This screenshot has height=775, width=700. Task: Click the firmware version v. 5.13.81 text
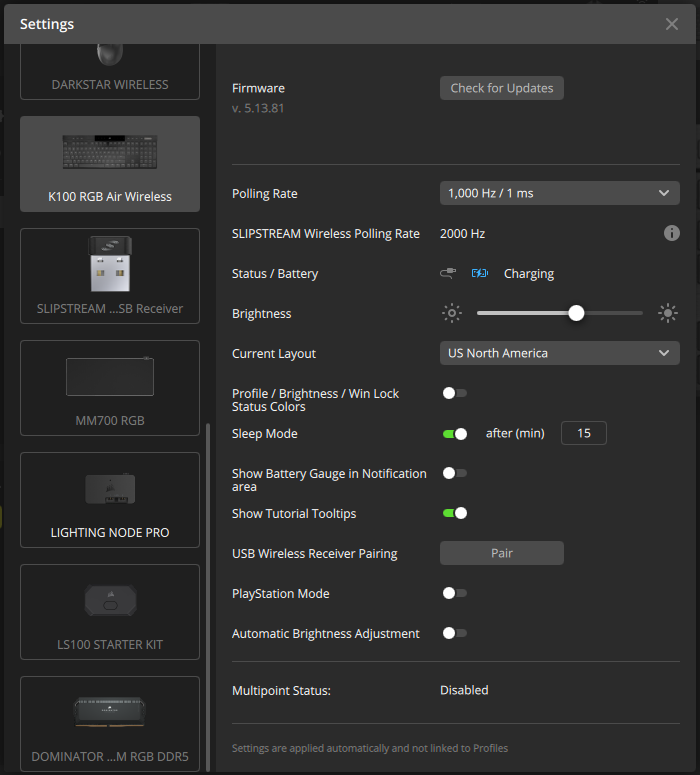[x=258, y=108]
